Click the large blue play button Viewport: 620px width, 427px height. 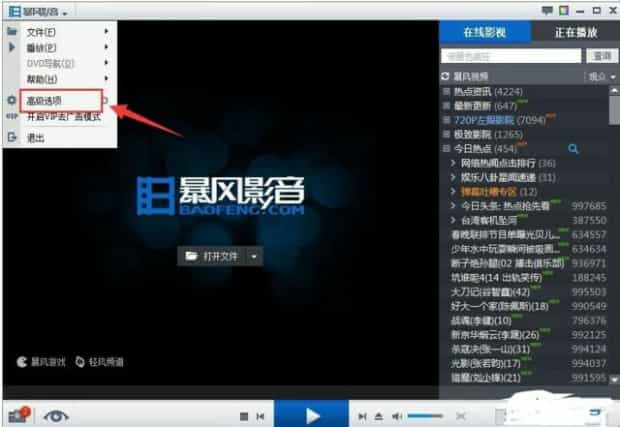coord(312,414)
